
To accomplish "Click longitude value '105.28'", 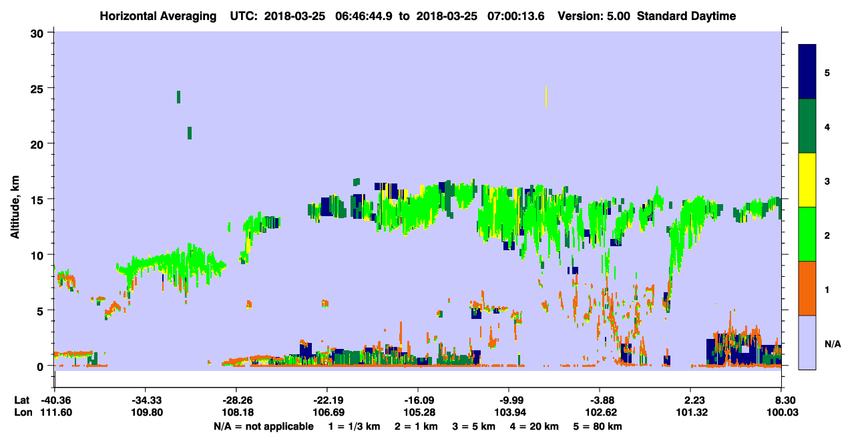I will [418, 412].
